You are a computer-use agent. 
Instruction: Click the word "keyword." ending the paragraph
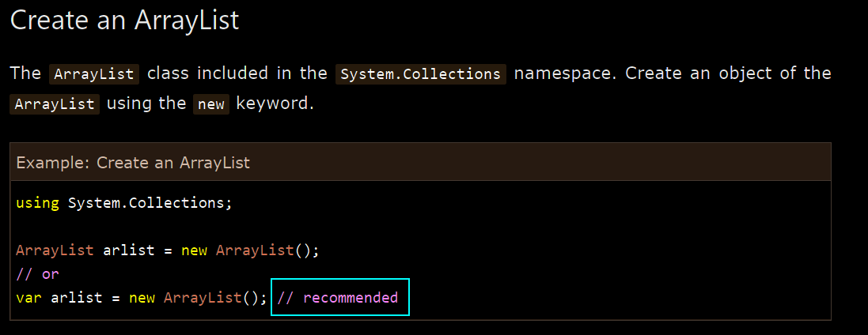(x=275, y=104)
